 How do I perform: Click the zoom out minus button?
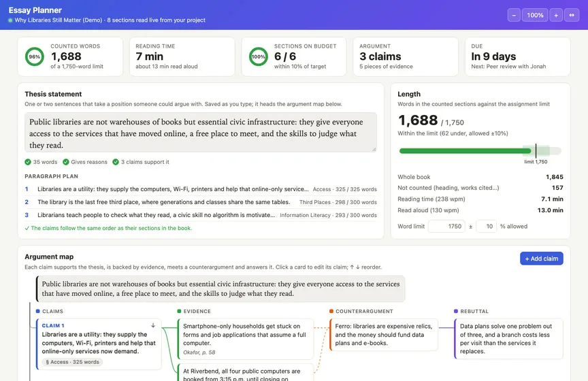coord(514,15)
